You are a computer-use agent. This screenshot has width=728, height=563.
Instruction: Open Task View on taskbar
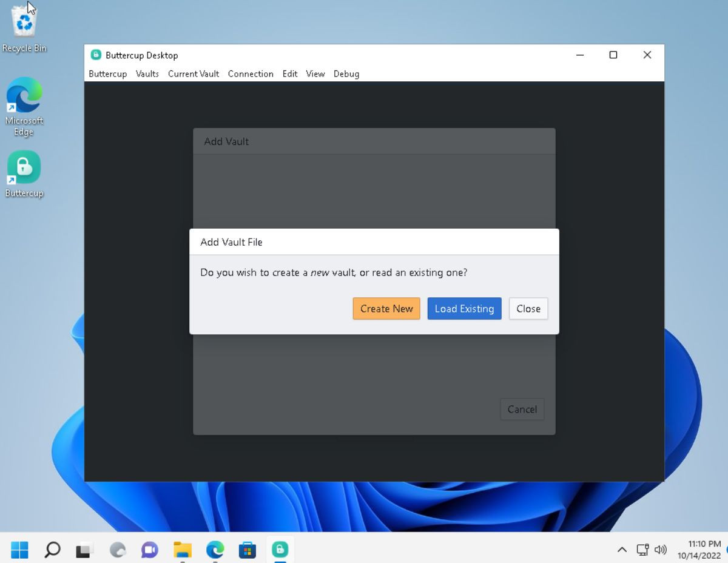(84, 550)
